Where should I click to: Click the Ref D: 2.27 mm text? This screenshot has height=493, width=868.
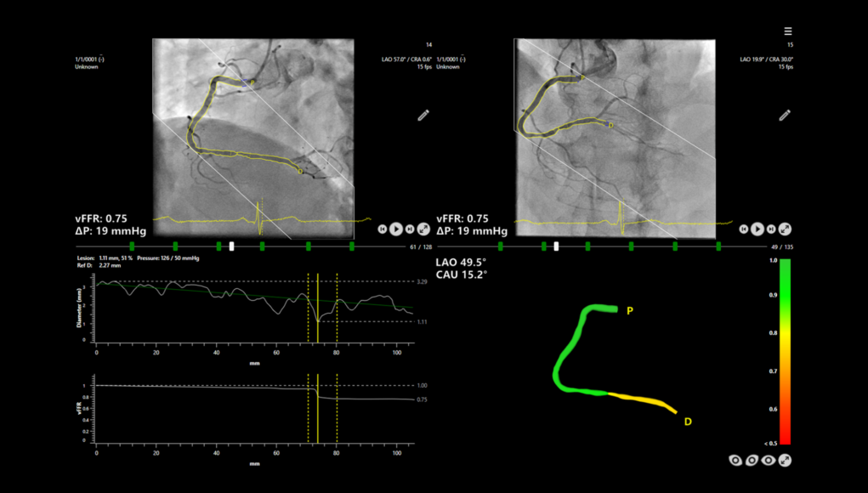tap(99, 265)
